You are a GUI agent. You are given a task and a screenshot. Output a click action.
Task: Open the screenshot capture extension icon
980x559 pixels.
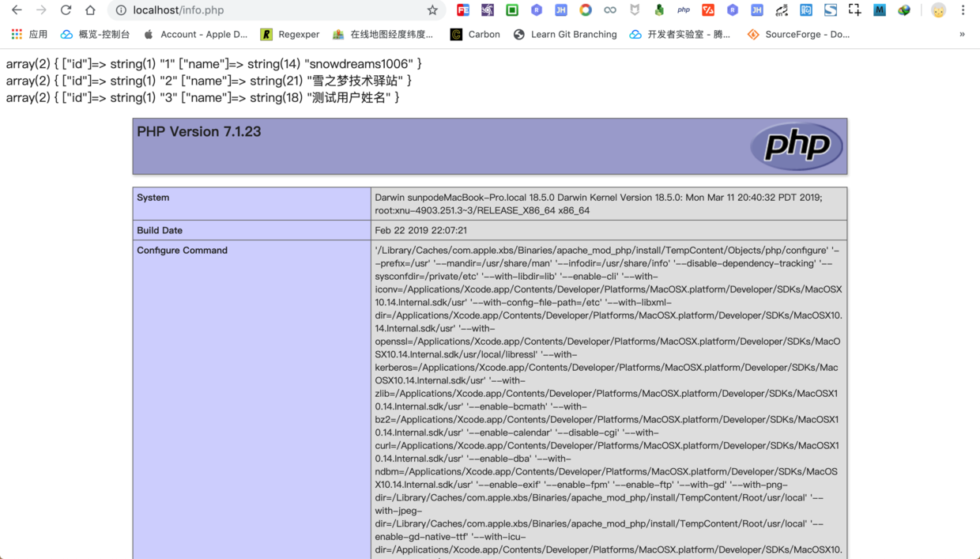(854, 10)
